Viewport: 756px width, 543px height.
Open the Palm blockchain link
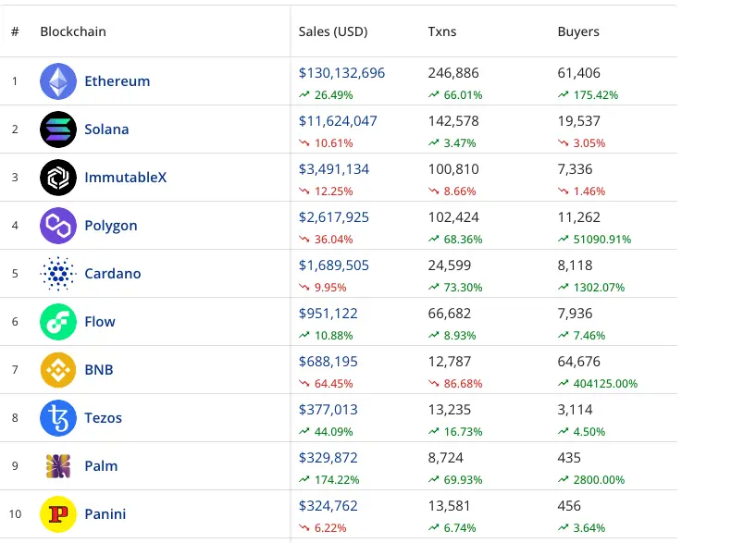101,466
